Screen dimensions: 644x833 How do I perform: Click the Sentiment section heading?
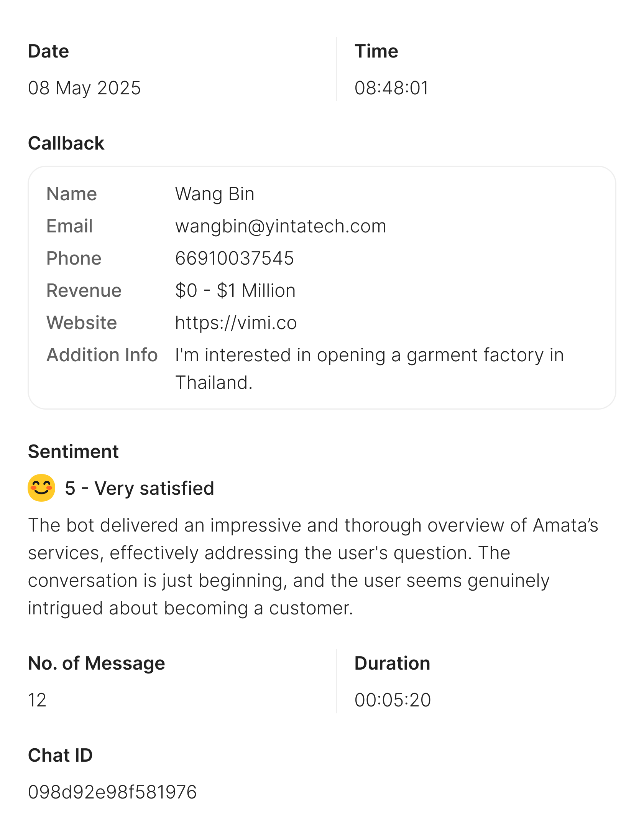[73, 451]
